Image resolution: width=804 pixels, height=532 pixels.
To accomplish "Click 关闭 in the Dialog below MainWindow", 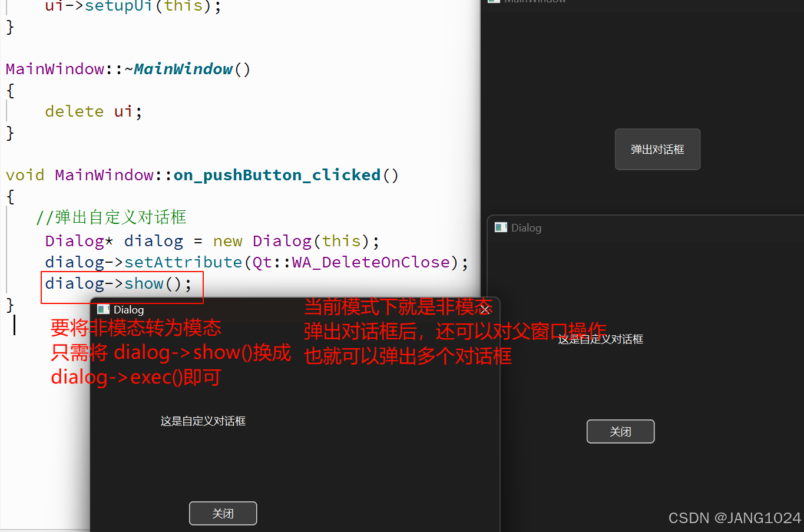I will pyautogui.click(x=620, y=431).
